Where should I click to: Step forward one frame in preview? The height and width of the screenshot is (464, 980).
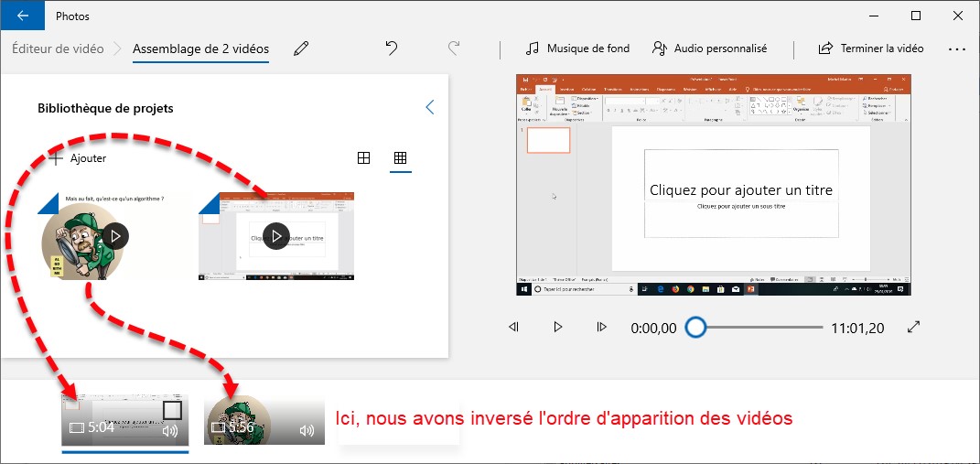click(601, 327)
